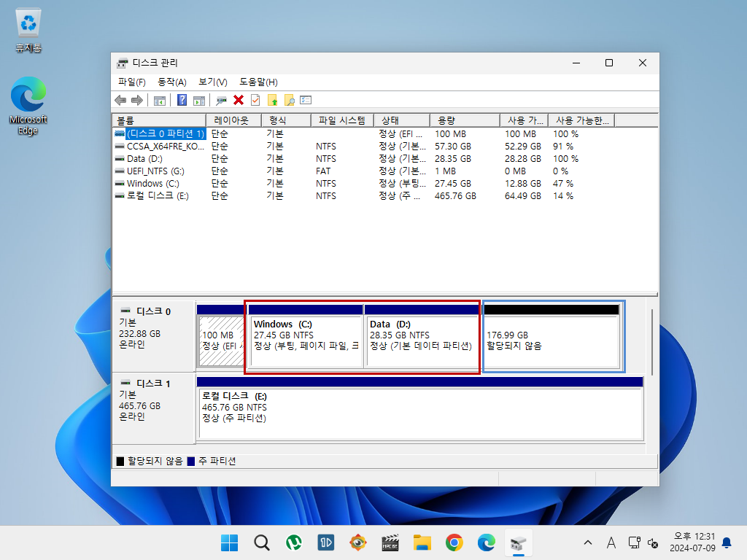Click the 57.30 GB capacity cell

pos(452,146)
